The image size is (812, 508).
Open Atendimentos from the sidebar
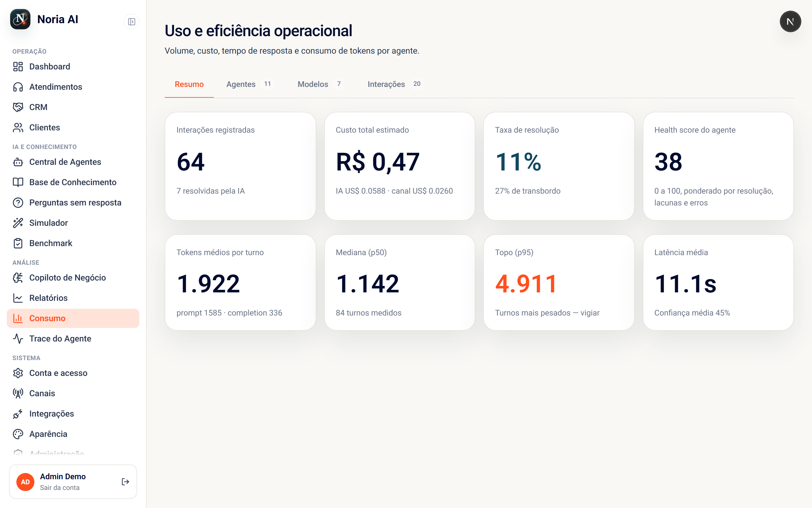[x=73, y=87]
